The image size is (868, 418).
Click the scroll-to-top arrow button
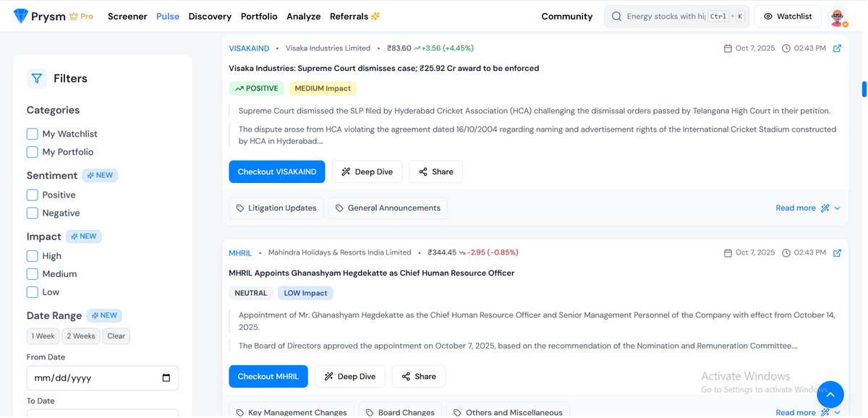coord(830,395)
